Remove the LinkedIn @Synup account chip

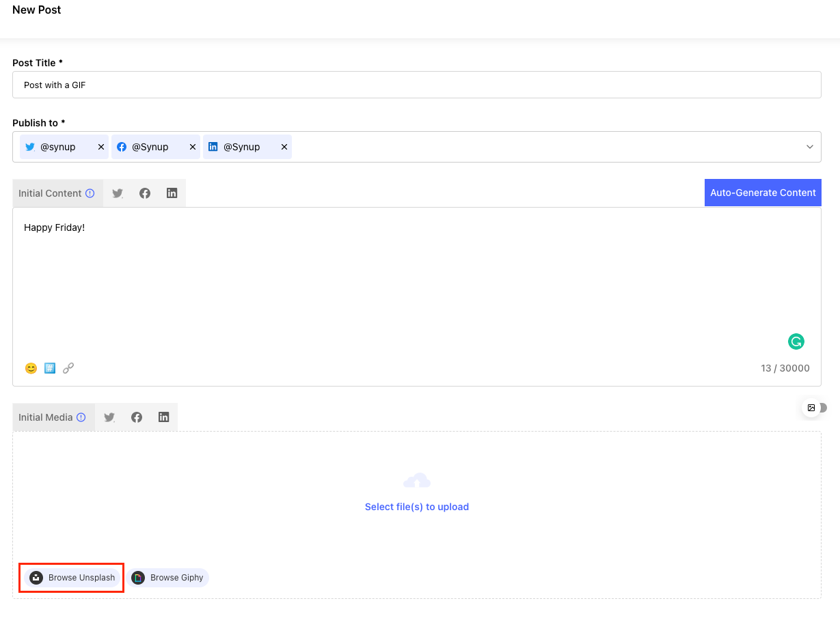tap(284, 147)
